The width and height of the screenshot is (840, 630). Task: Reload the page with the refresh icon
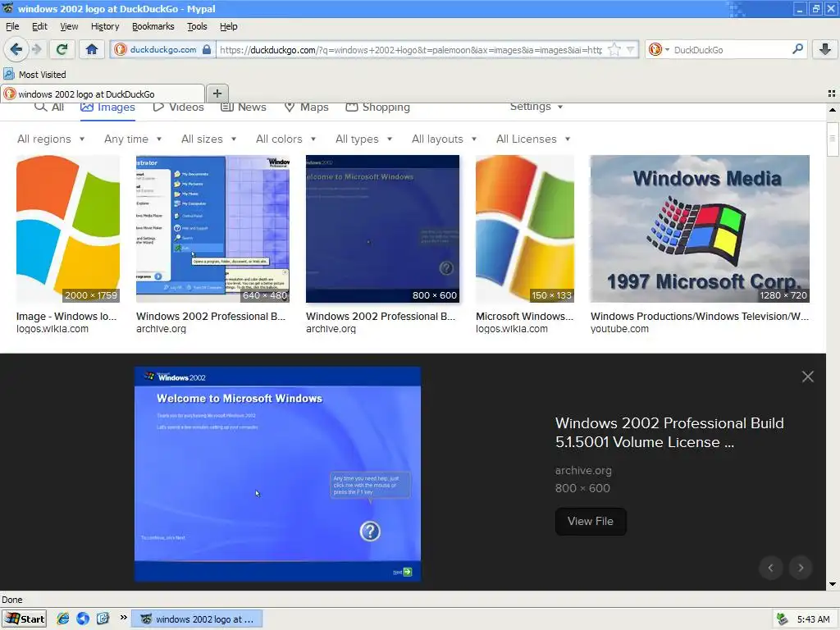coord(62,49)
